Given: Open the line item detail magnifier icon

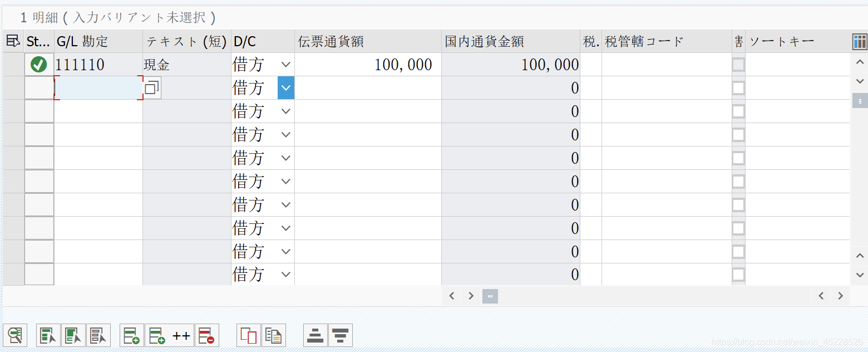Looking at the screenshot, I should point(14,335).
